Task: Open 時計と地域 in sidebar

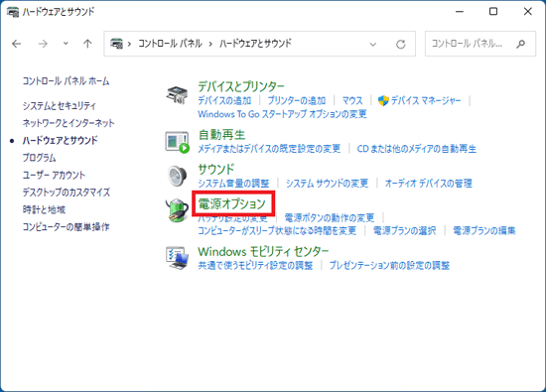Action: (x=44, y=209)
